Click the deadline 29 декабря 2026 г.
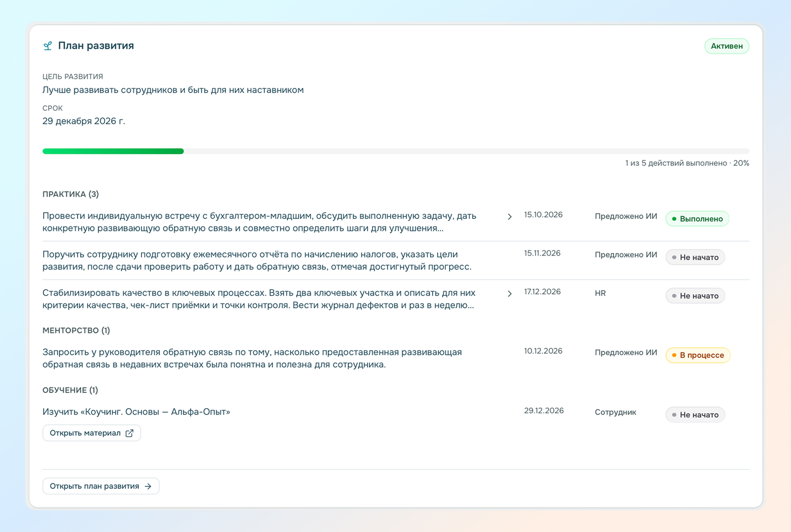791x532 pixels. click(x=84, y=121)
